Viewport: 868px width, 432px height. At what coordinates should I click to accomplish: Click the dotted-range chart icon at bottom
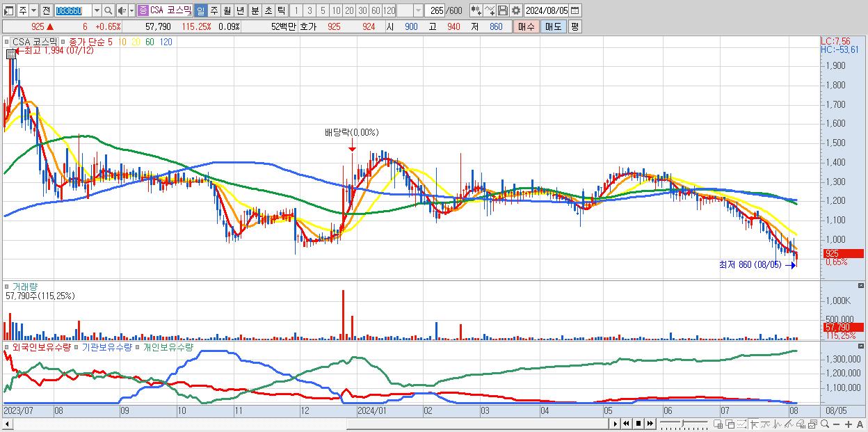741,424
